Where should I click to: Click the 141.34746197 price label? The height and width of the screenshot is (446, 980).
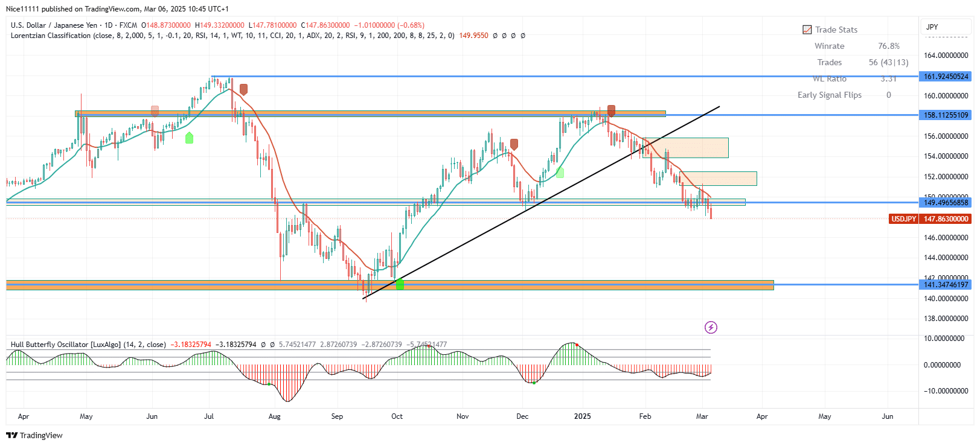coord(946,284)
